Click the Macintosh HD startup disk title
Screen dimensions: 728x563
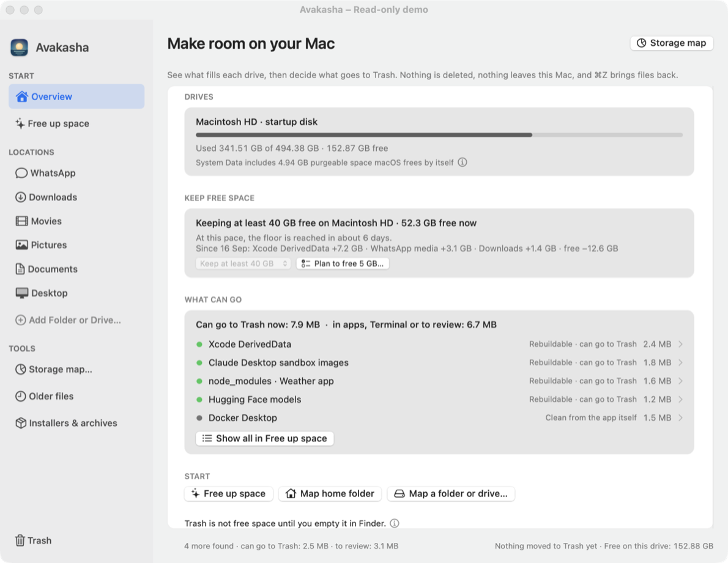257,122
